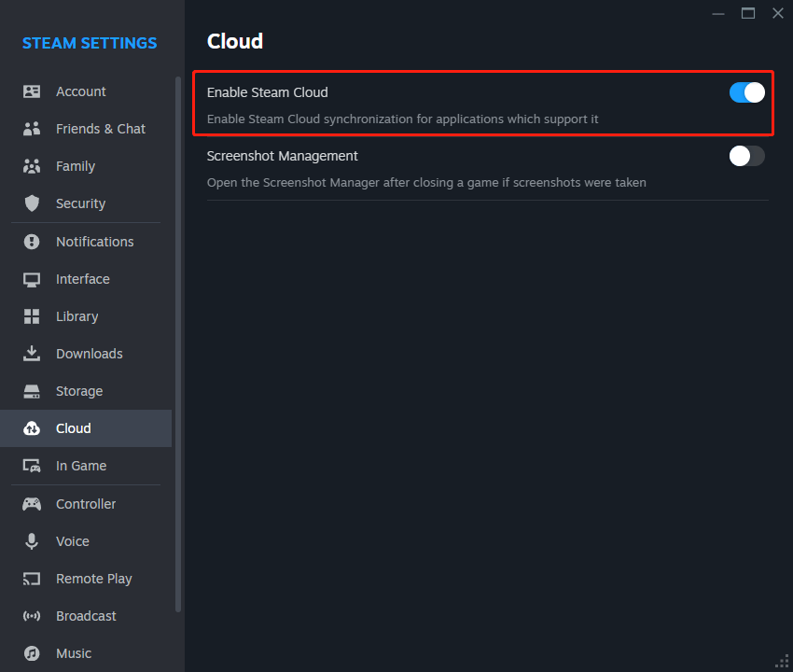The width and height of the screenshot is (793, 672).
Task: Select the Account settings icon
Action: point(31,91)
